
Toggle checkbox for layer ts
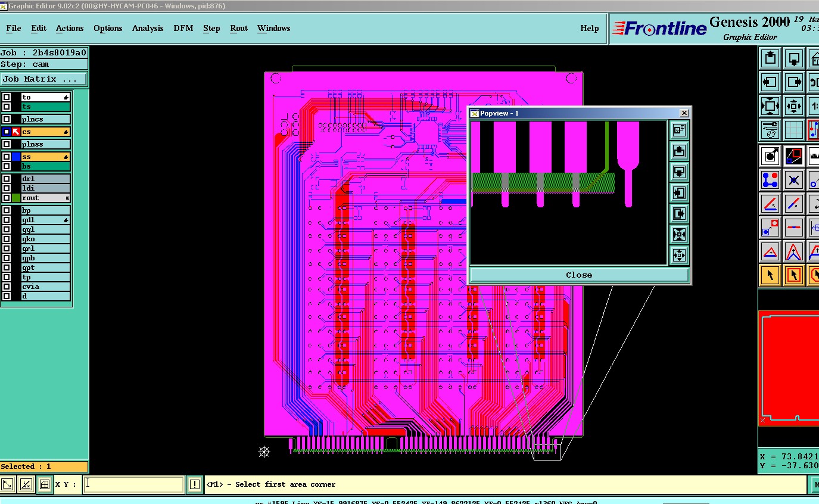click(7, 107)
